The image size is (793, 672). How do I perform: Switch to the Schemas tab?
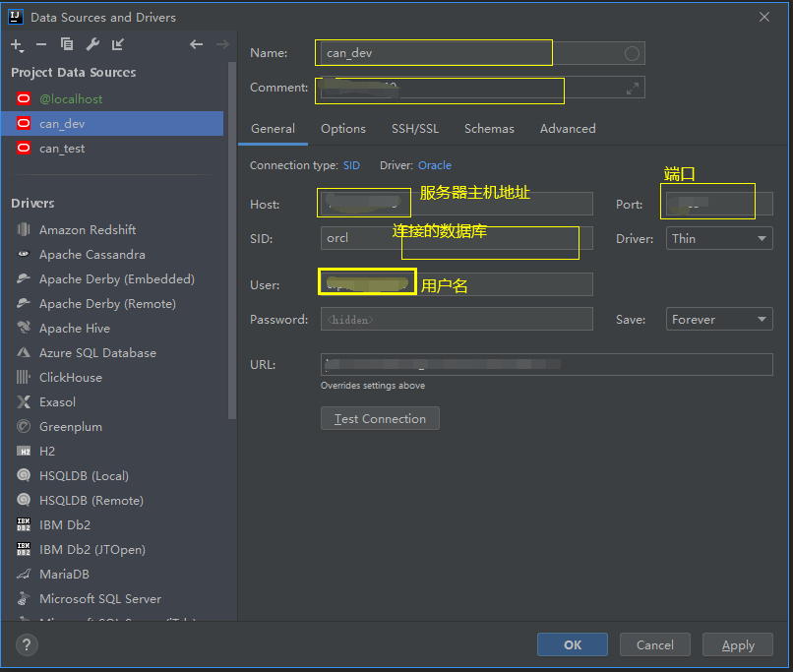coord(489,129)
